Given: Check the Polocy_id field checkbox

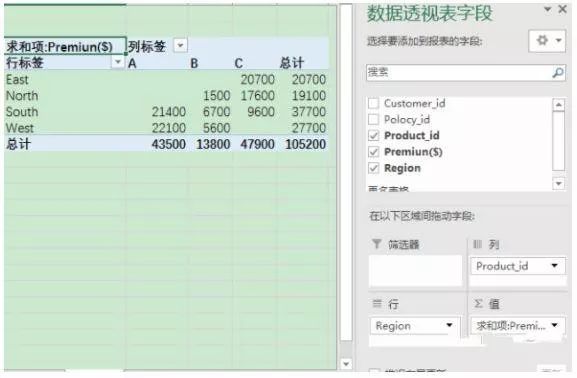Looking at the screenshot, I should coord(374,119).
